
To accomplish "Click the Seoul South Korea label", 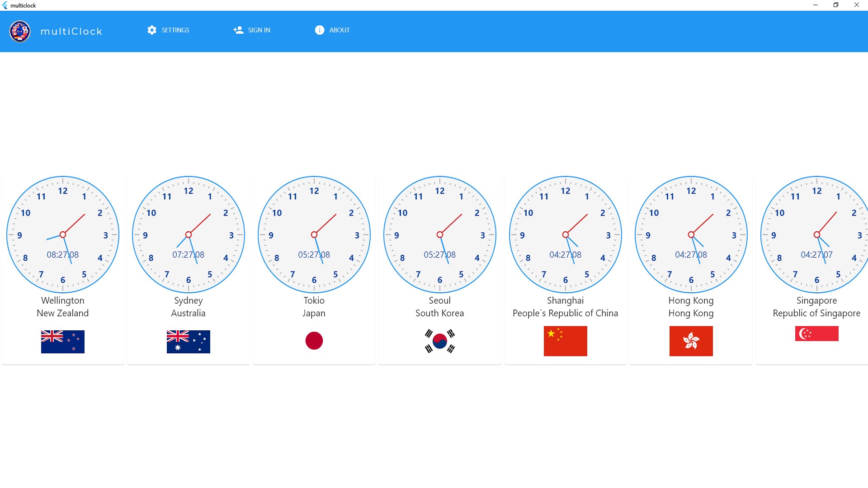I will point(440,307).
